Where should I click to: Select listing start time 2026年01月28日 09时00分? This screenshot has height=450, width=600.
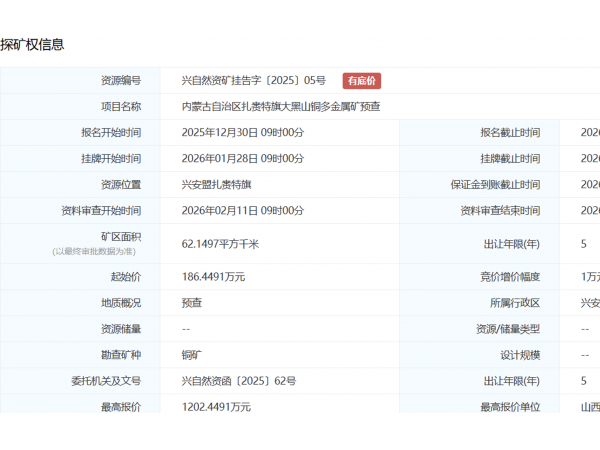(x=243, y=159)
